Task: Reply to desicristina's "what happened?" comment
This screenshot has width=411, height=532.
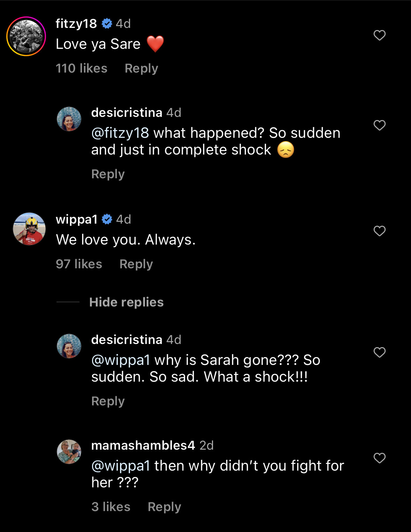Action: 108,174
